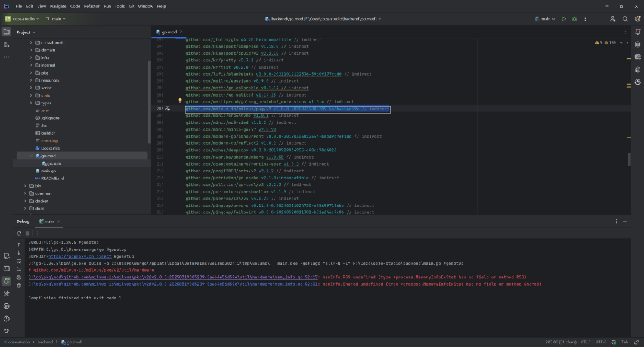This screenshot has width=644, height=347.
Task: Expand the domain folder
Action: tap(31, 50)
